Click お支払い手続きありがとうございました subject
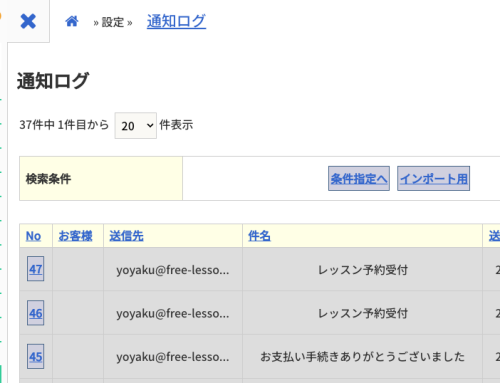 (362, 357)
